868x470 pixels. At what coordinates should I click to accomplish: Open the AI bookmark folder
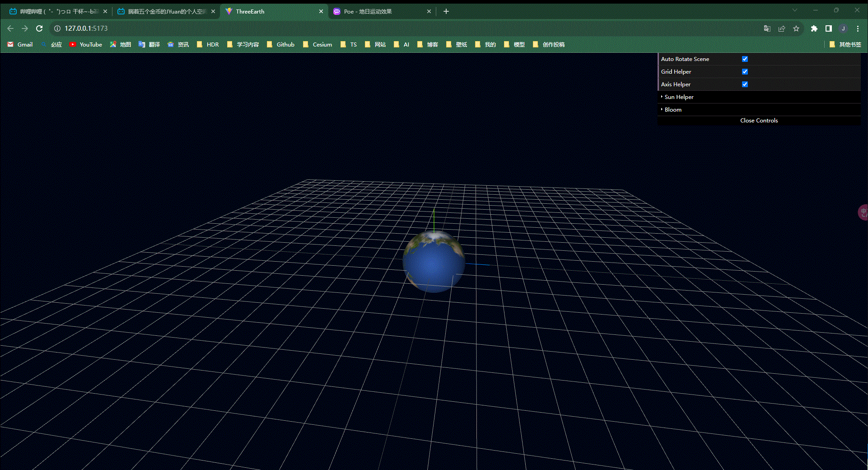click(401, 44)
